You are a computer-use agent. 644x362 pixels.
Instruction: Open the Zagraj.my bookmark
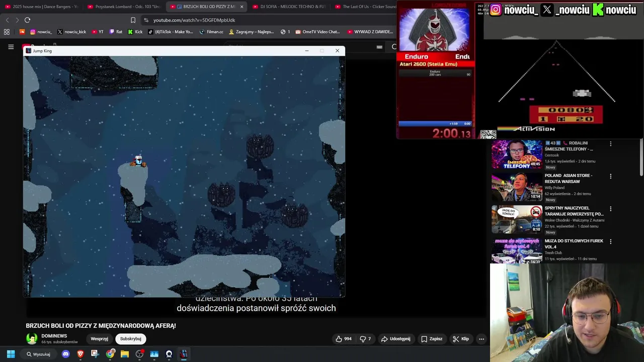coord(252,32)
